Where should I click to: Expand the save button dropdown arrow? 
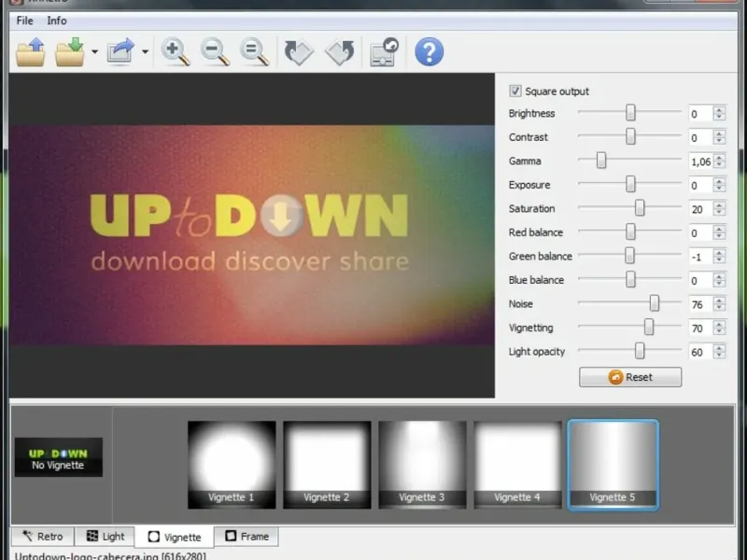click(x=94, y=53)
